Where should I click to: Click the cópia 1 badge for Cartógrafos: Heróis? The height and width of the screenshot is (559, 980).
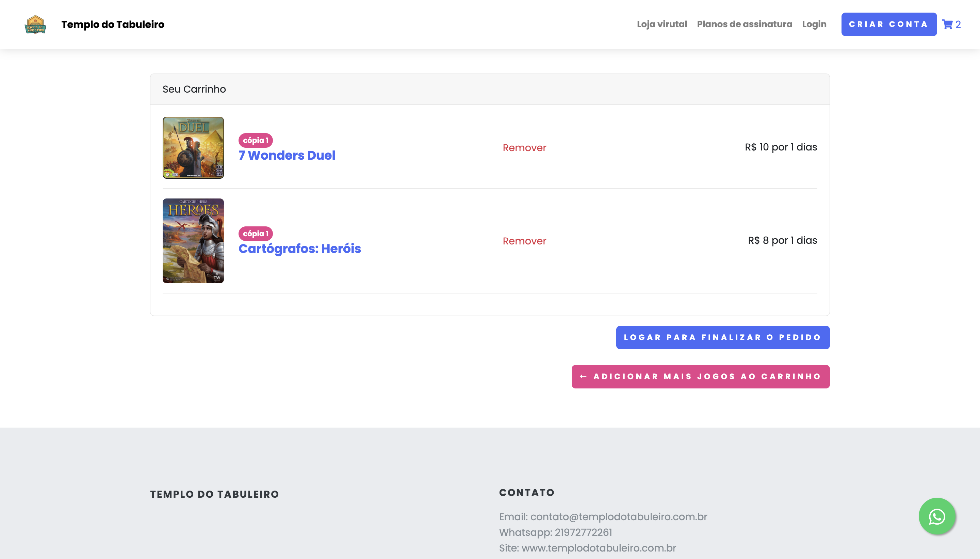click(x=256, y=234)
